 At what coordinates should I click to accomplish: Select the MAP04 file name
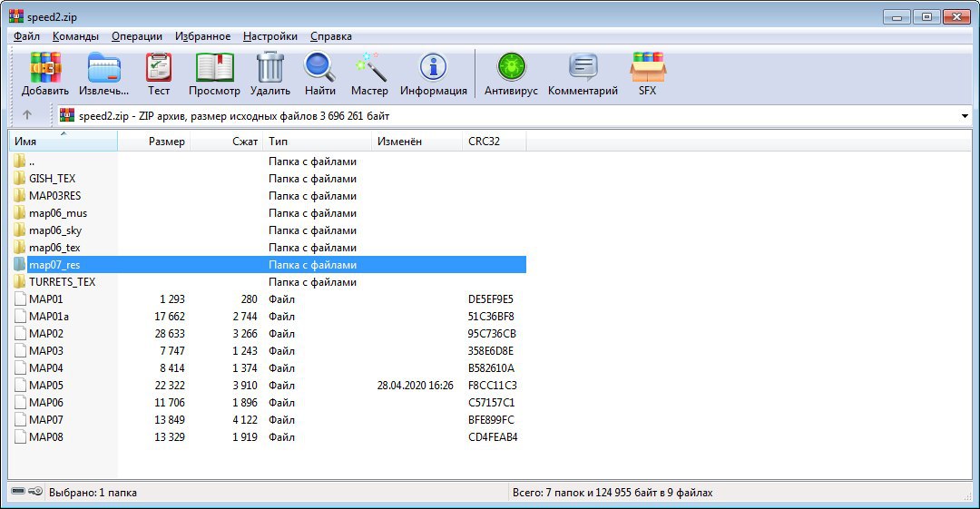click(x=45, y=367)
